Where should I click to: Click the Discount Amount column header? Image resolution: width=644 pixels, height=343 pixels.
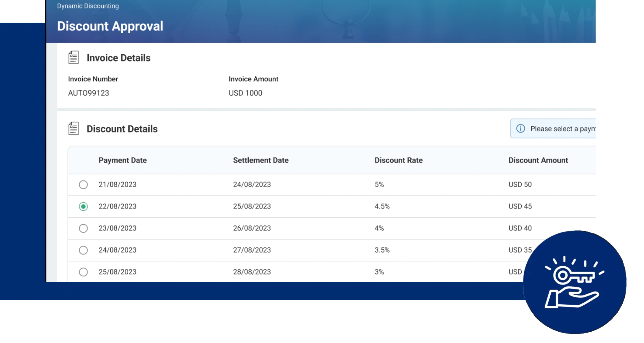click(538, 160)
